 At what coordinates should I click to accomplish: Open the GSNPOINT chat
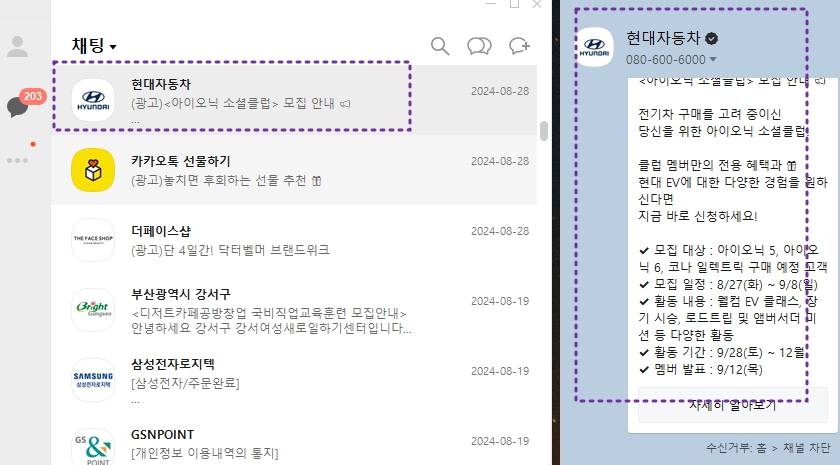click(x=294, y=442)
